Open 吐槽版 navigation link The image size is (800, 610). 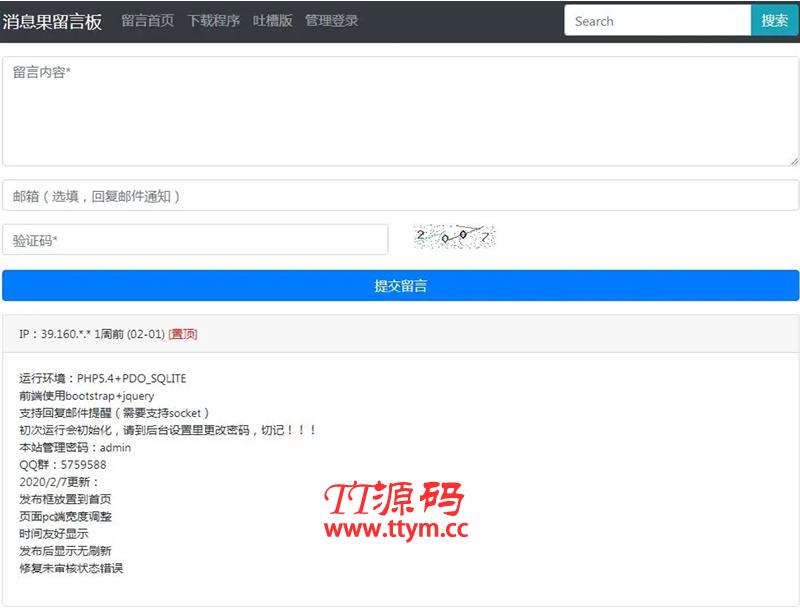tap(272, 20)
